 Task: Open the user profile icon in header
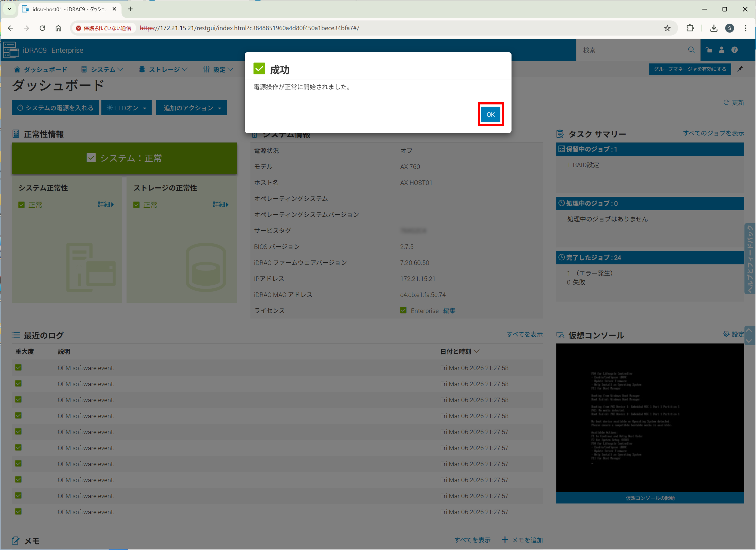tap(722, 50)
